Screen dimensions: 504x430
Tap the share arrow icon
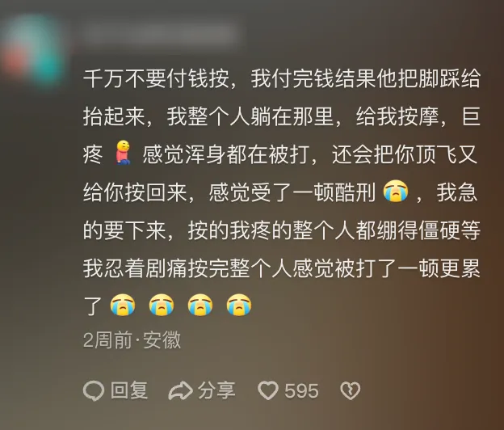[x=180, y=390]
